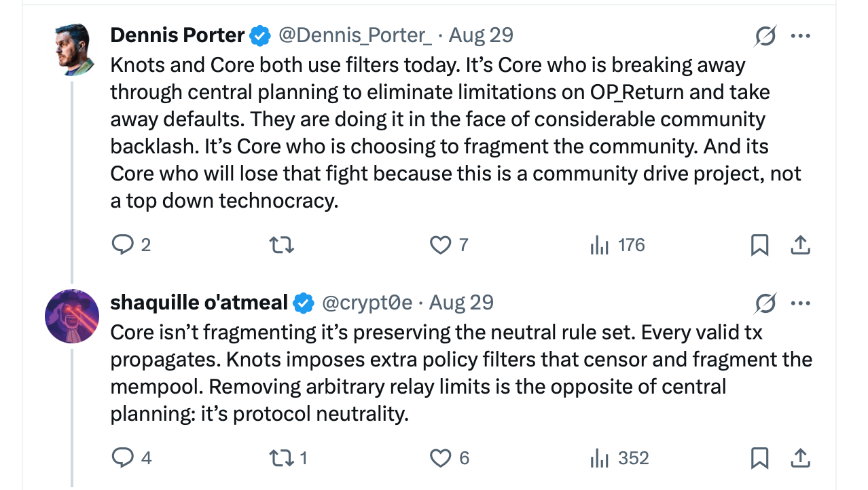Retweet Dennis Porter's post
Image resolution: width=868 pixels, height=490 pixels.
[x=282, y=245]
